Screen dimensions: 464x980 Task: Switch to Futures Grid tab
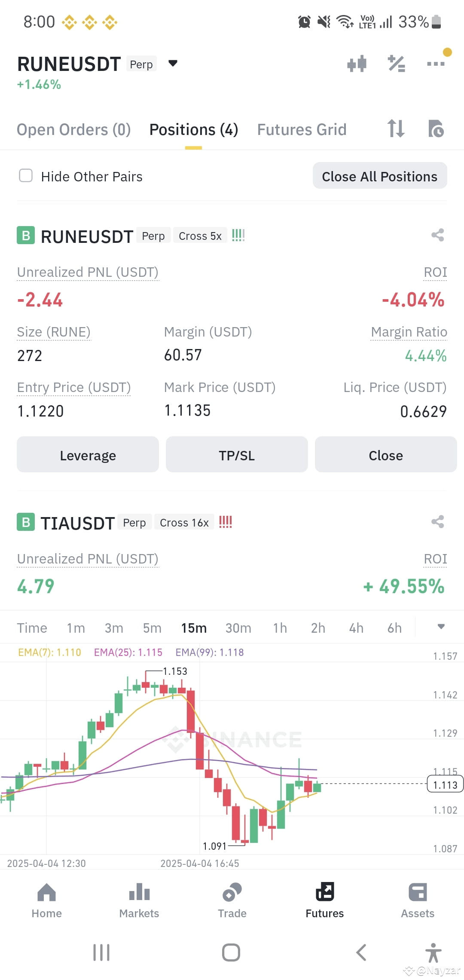[x=302, y=129]
